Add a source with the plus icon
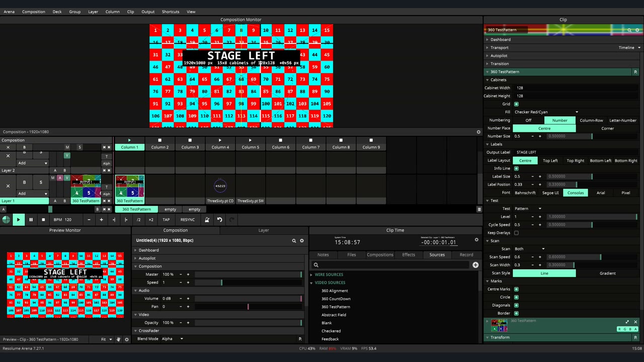The height and width of the screenshot is (362, 644). pos(475,265)
